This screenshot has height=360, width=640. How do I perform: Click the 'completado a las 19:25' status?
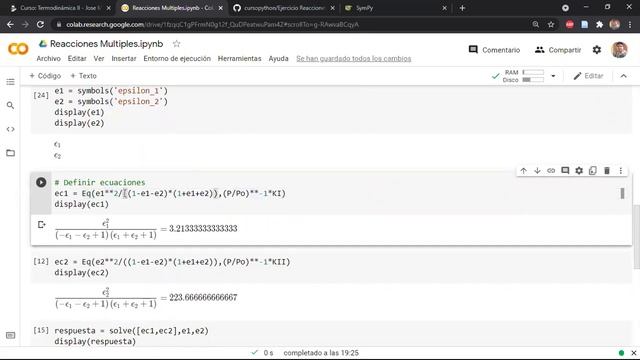coord(321,353)
